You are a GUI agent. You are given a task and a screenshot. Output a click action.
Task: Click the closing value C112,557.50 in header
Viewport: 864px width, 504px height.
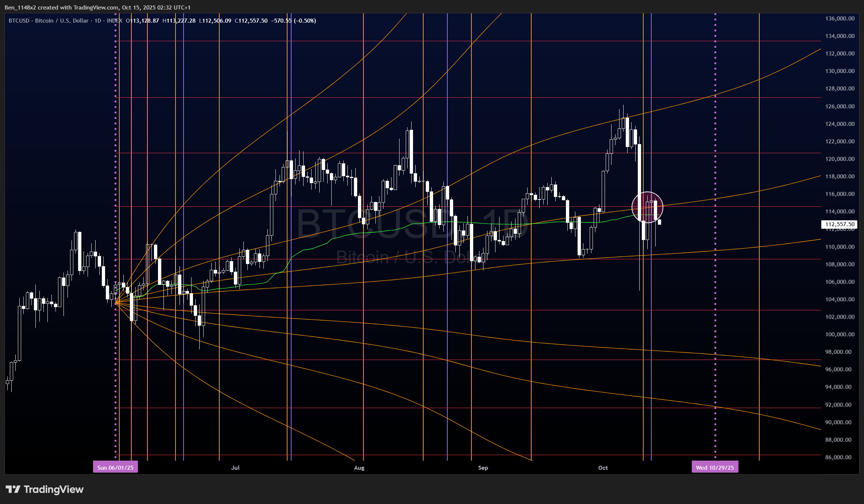pos(251,21)
